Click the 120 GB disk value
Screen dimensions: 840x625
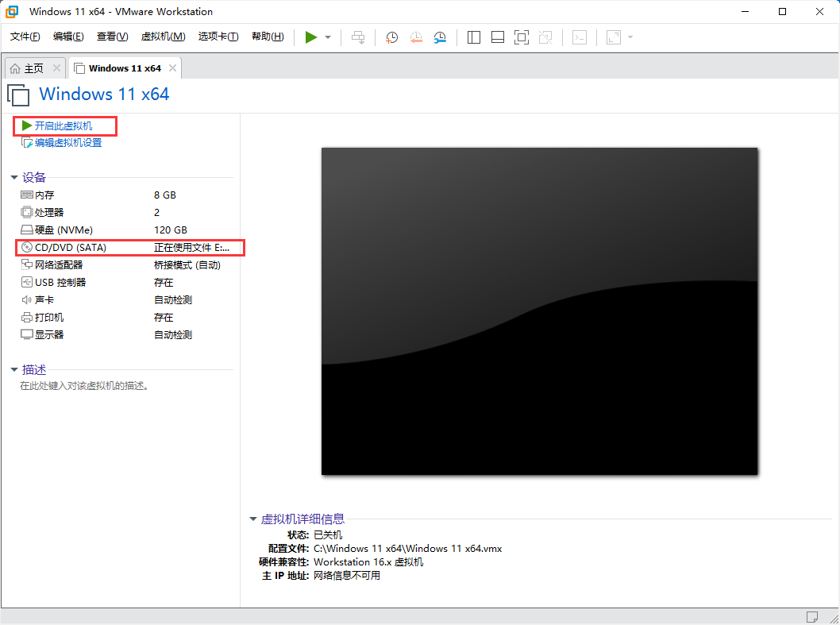[x=171, y=230]
